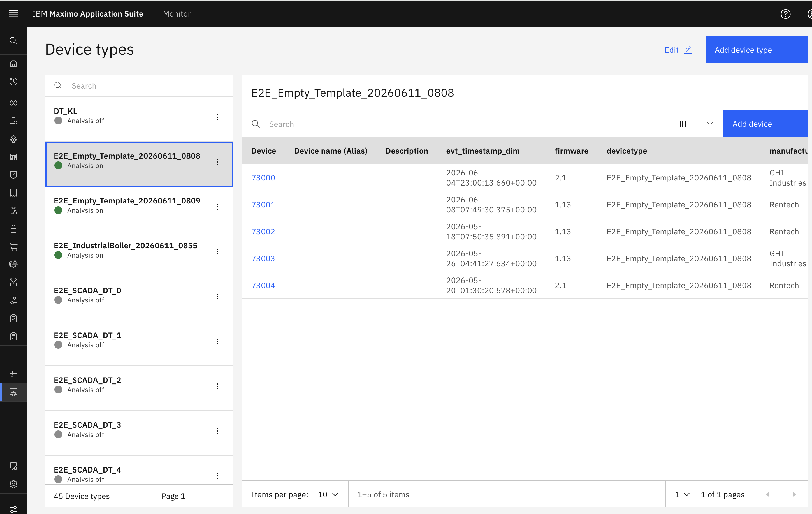Click the Add device button
This screenshot has height=514, width=812.
765,124
